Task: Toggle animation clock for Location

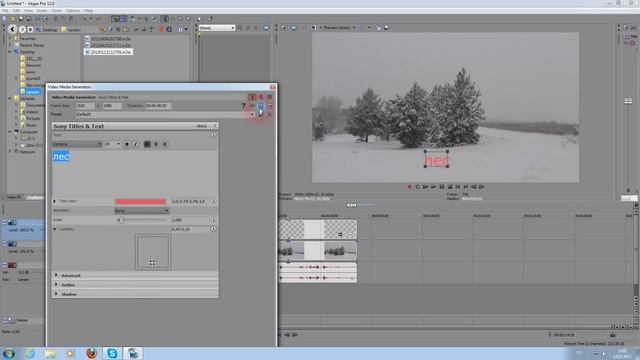Action: pos(213,229)
